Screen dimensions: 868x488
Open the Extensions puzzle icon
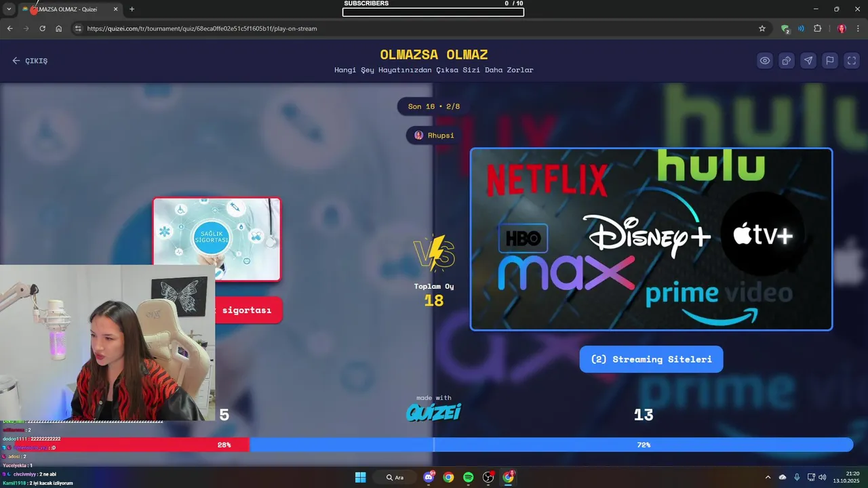(818, 28)
